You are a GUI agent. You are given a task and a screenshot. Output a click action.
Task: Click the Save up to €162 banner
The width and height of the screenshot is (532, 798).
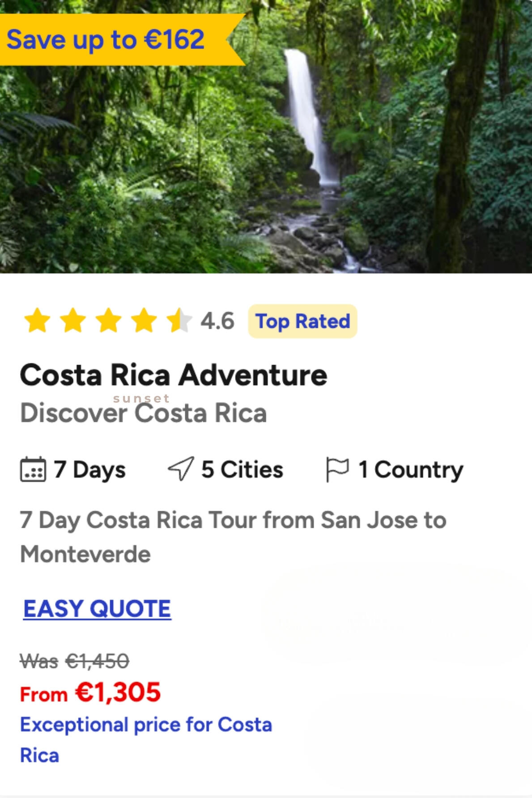(x=106, y=39)
